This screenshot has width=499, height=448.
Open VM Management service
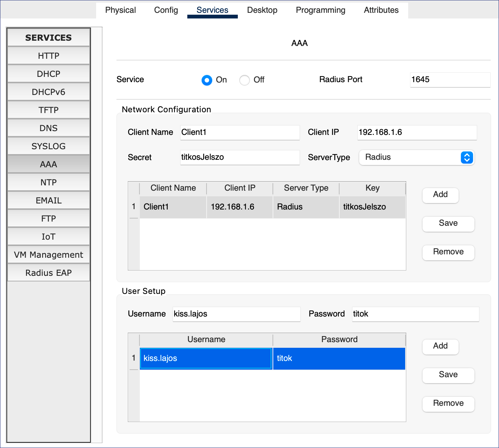tap(49, 255)
